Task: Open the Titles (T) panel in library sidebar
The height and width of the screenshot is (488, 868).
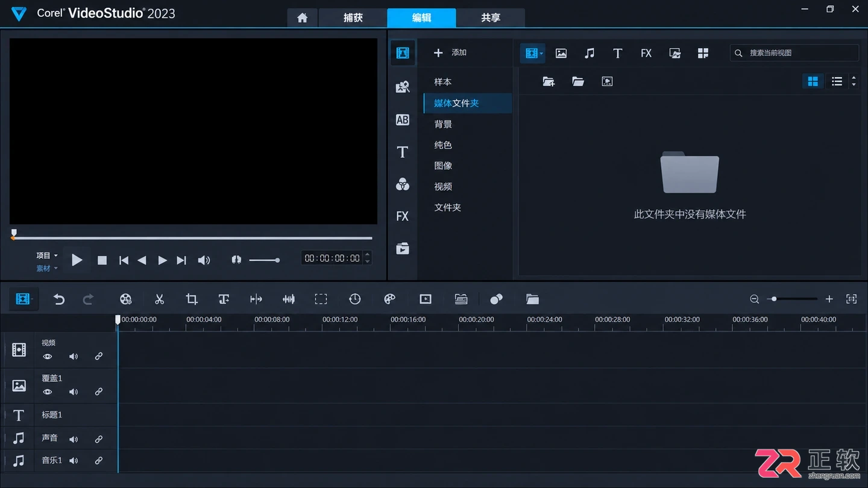Action: tap(403, 152)
